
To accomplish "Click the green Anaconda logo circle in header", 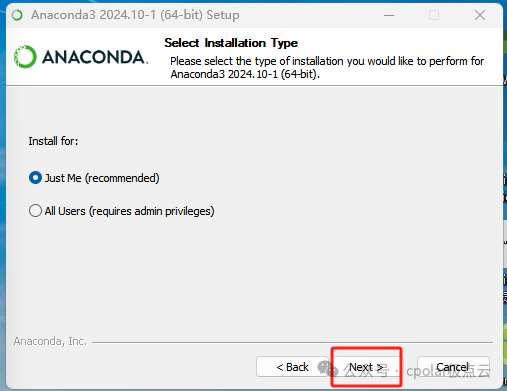I will coord(25,57).
